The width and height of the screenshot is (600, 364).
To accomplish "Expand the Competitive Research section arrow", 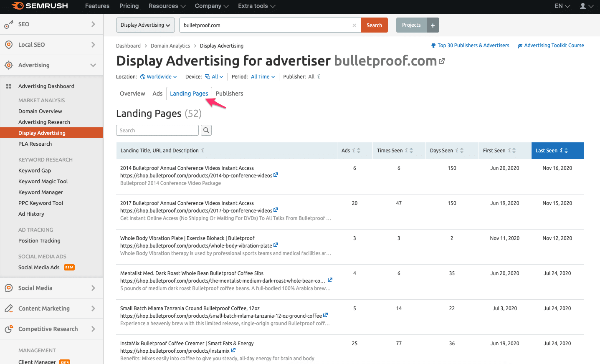I will pyautogui.click(x=93, y=329).
